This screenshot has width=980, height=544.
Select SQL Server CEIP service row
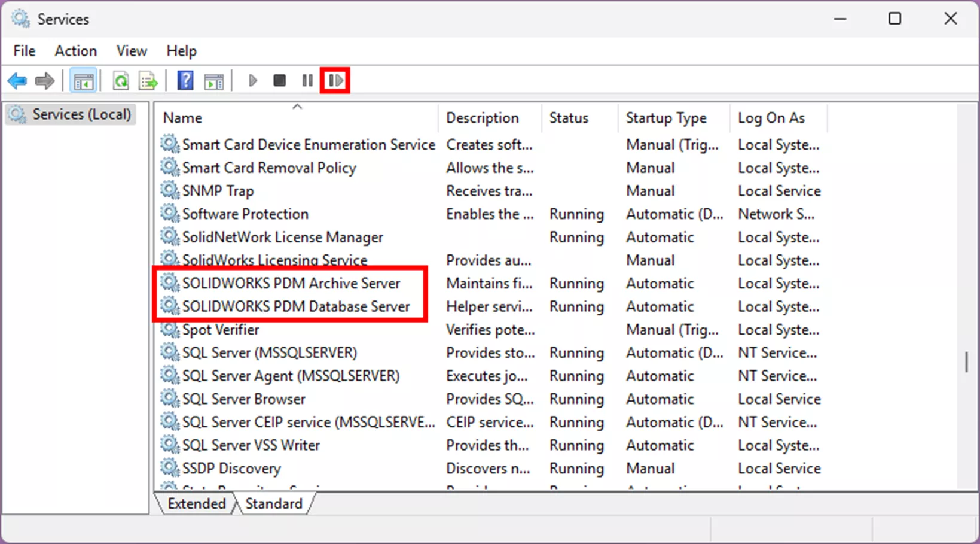pyautogui.click(x=490, y=422)
